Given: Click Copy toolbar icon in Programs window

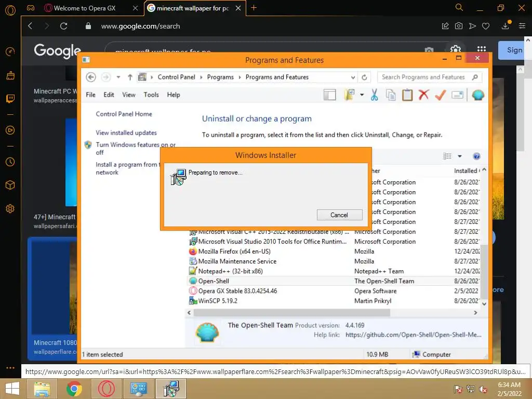Looking at the screenshot, I should point(391,95).
